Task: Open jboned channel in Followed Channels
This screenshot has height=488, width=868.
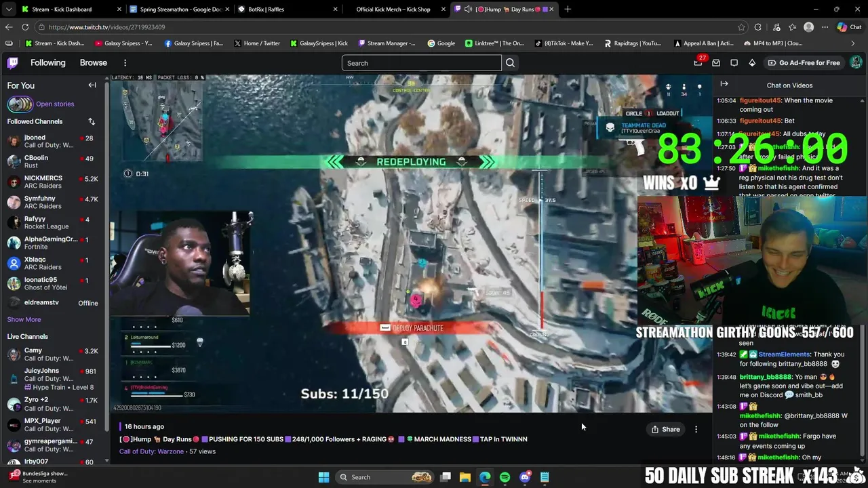Action: [53, 141]
